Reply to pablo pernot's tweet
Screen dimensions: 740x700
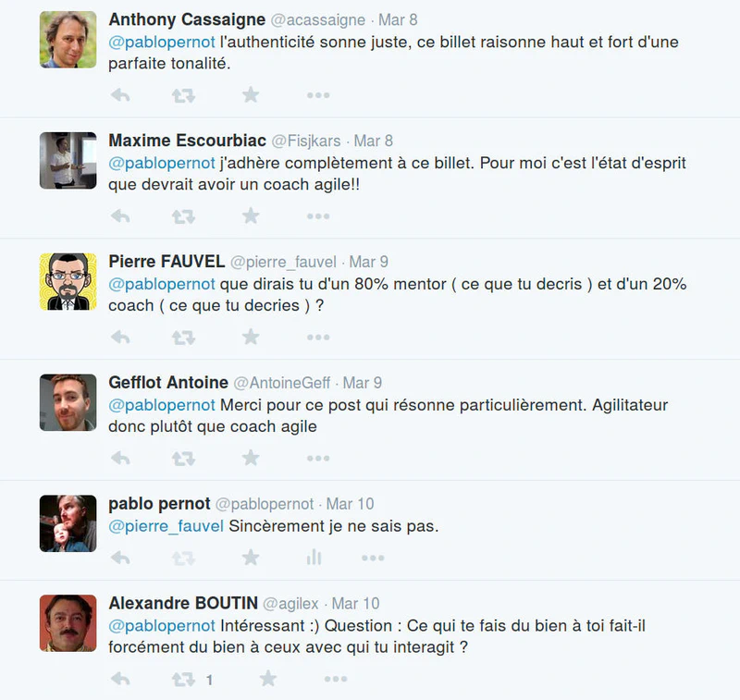pos(120,557)
